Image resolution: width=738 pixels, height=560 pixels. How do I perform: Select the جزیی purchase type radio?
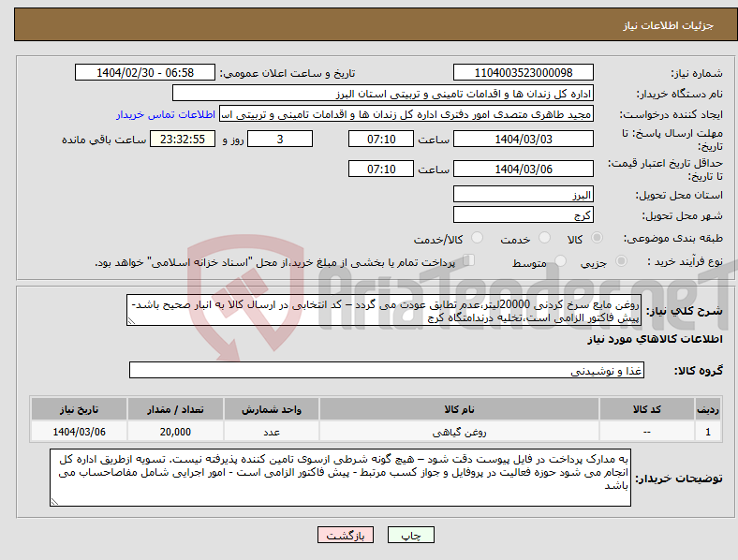[621, 260]
